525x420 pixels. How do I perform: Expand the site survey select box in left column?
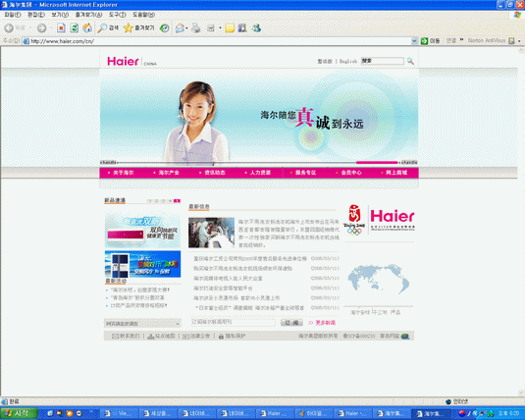[x=142, y=324]
